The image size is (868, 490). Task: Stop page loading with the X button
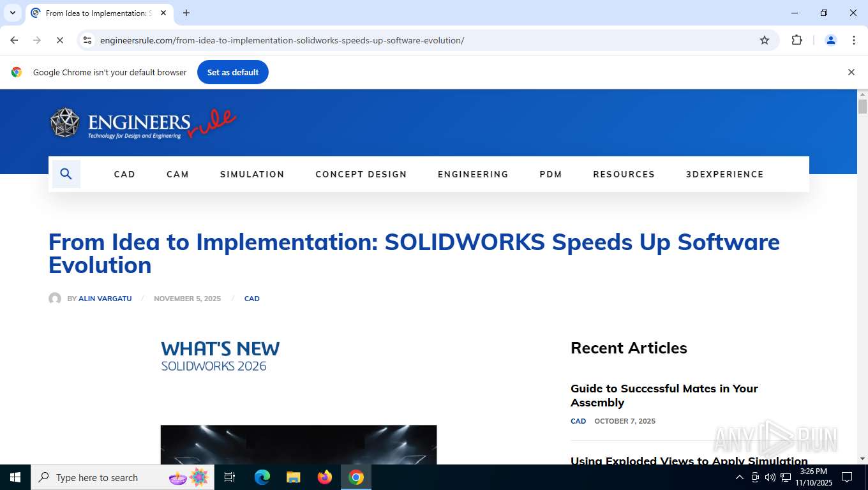59,40
